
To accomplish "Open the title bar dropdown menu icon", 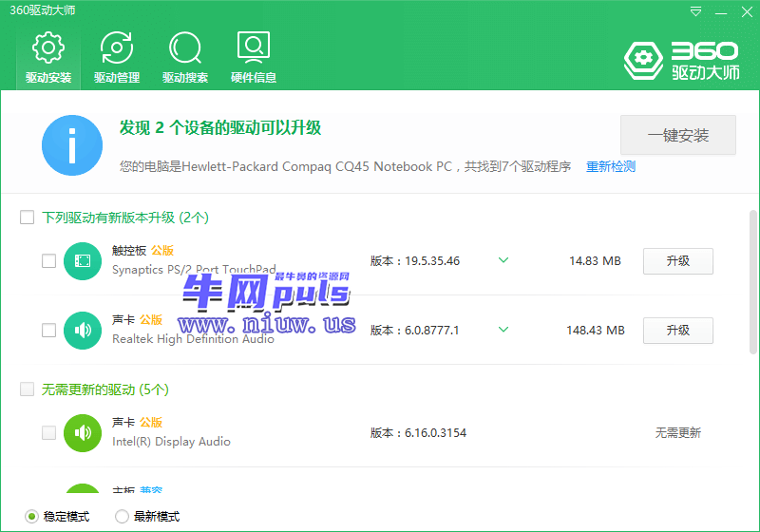I will (695, 11).
